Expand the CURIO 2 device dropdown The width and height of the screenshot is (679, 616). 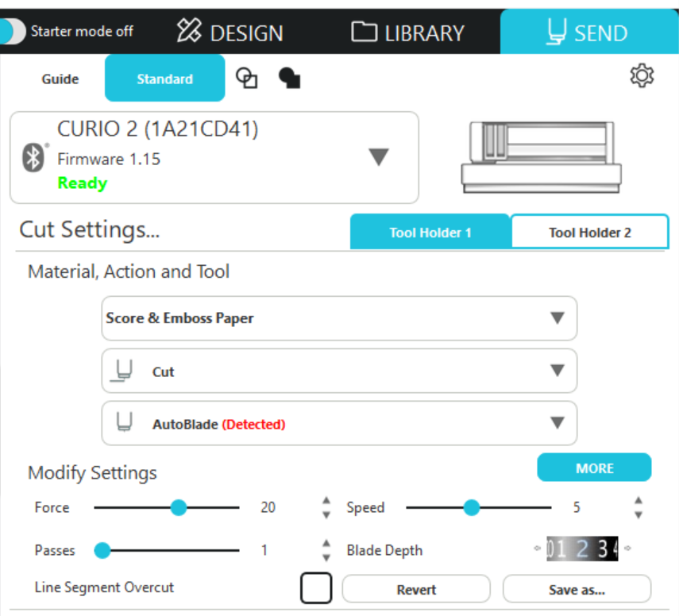[378, 157]
